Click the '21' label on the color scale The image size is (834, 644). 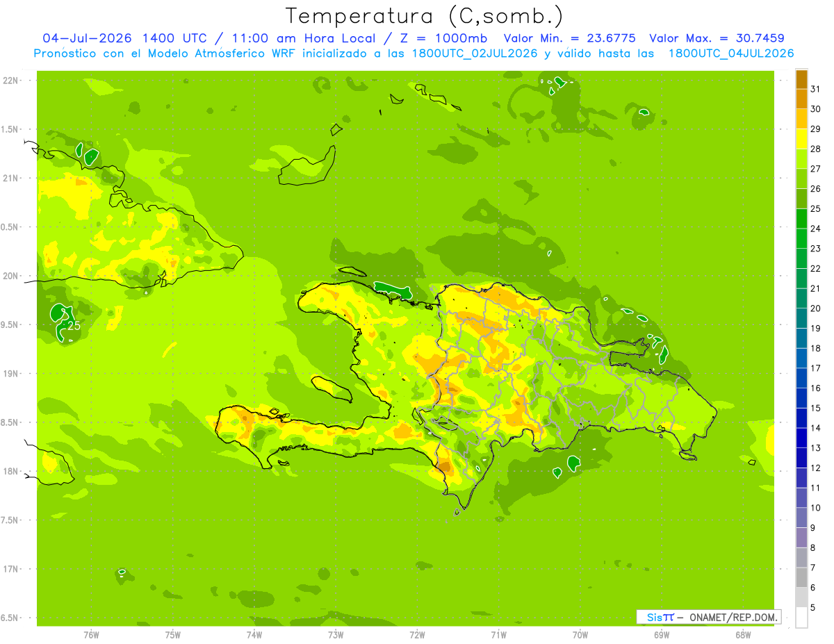[816, 288]
